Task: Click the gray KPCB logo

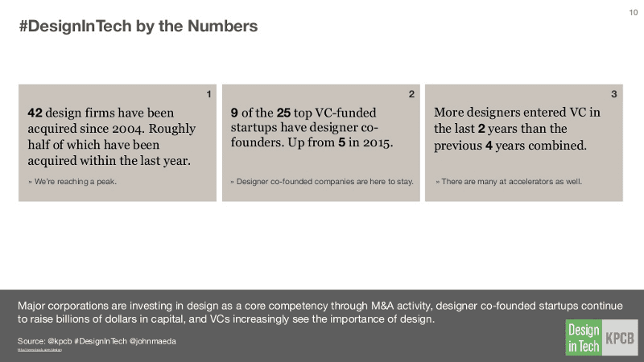Action: pos(619,337)
